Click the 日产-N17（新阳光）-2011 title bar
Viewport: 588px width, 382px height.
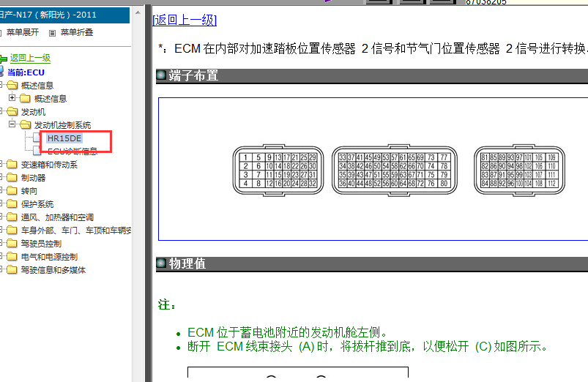65,15
